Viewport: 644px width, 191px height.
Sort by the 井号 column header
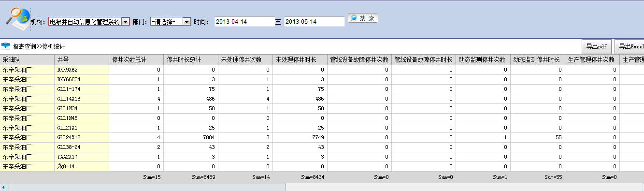click(x=82, y=59)
